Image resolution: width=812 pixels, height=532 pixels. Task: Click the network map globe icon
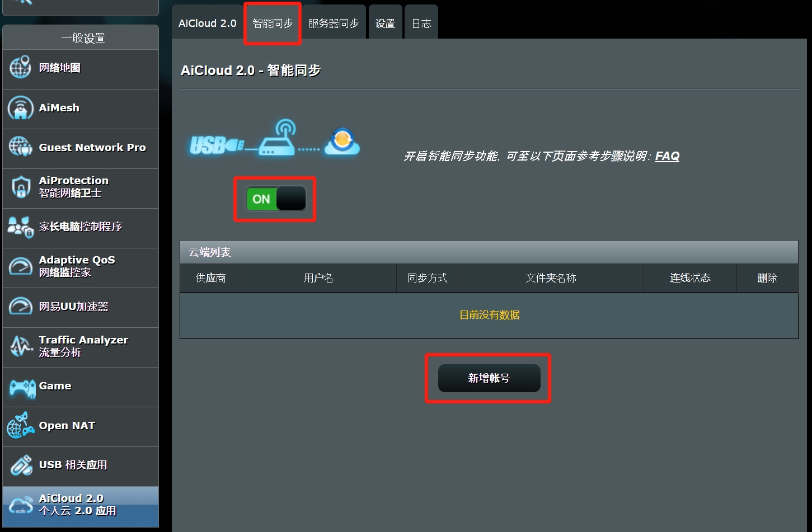(x=21, y=68)
